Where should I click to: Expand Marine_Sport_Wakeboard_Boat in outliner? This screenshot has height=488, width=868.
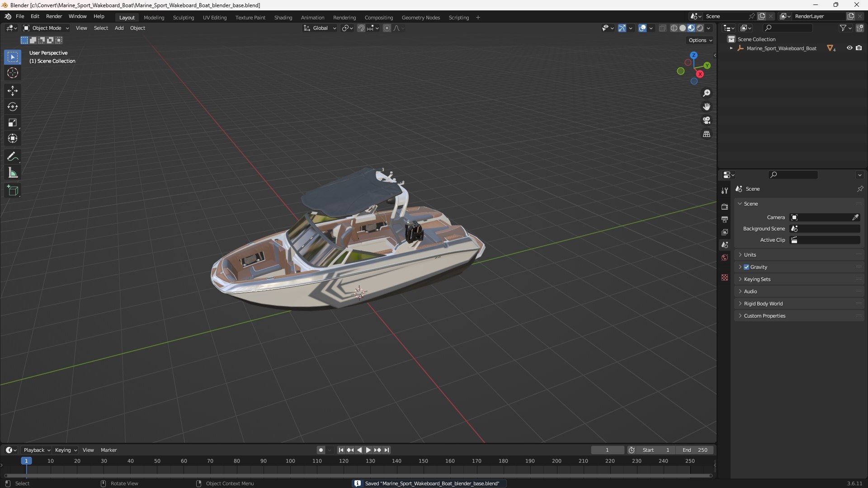(x=731, y=48)
